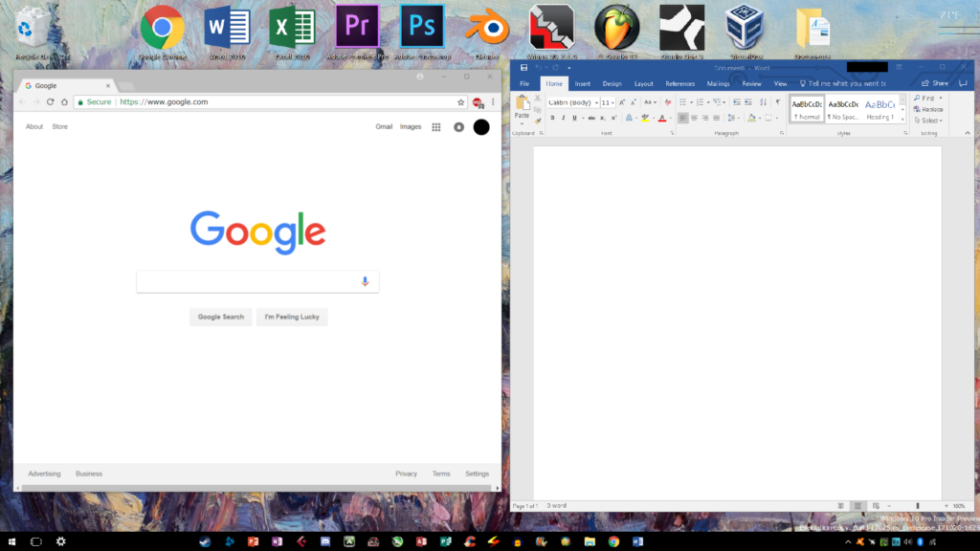Increase font size with Grow Font icon
This screenshot has width=980, height=551.
pos(622,102)
